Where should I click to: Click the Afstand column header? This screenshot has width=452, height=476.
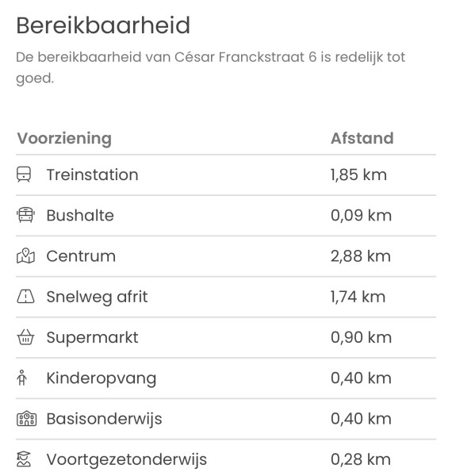(x=362, y=138)
